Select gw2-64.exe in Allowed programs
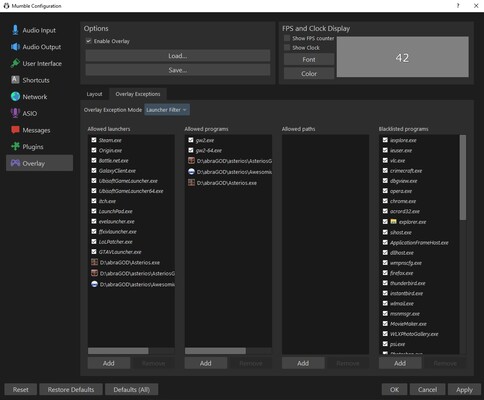Screen dimensions: 484x400 209,150
